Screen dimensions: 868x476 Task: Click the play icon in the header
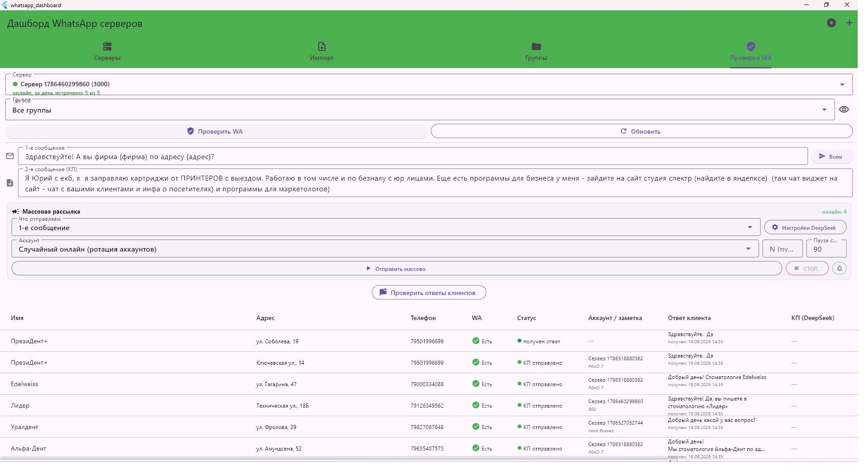click(831, 23)
